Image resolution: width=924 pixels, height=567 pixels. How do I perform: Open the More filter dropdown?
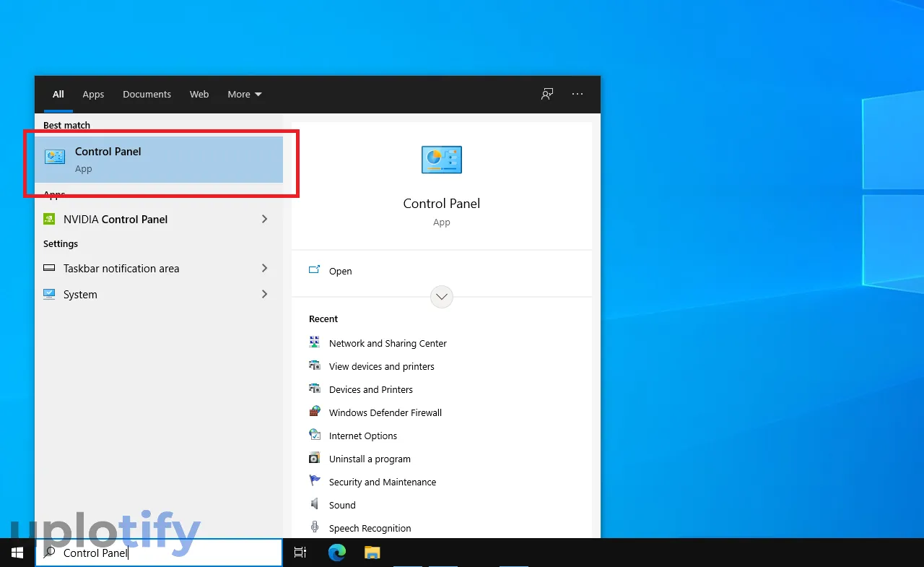pos(245,94)
